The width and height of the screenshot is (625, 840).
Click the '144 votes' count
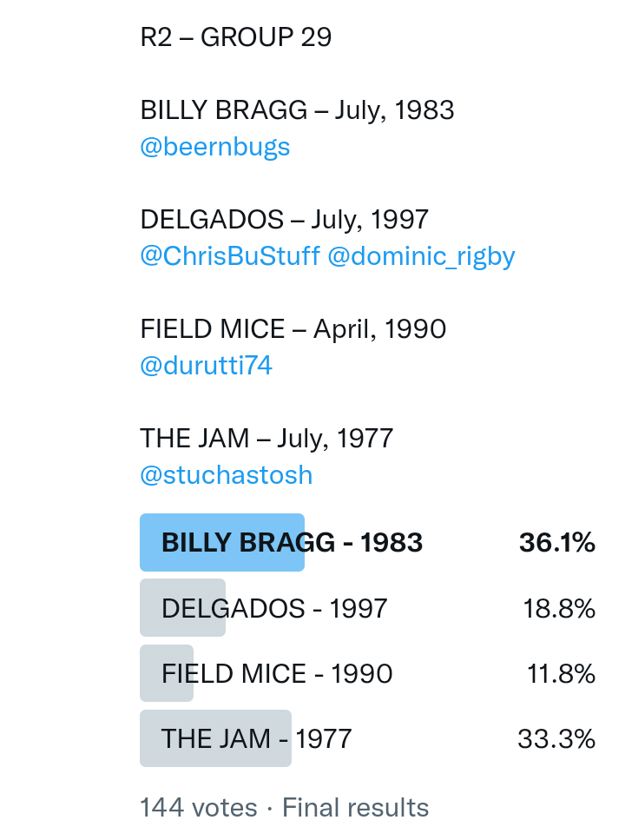pos(199,808)
